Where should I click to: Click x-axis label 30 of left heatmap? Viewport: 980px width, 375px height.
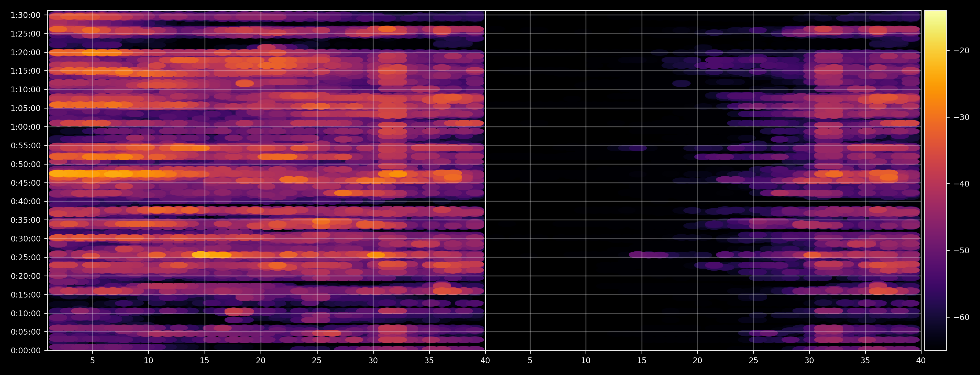coord(373,360)
